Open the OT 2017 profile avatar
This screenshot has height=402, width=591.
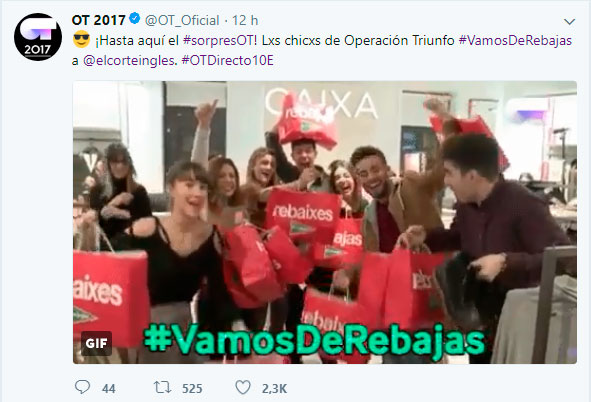tap(38, 37)
